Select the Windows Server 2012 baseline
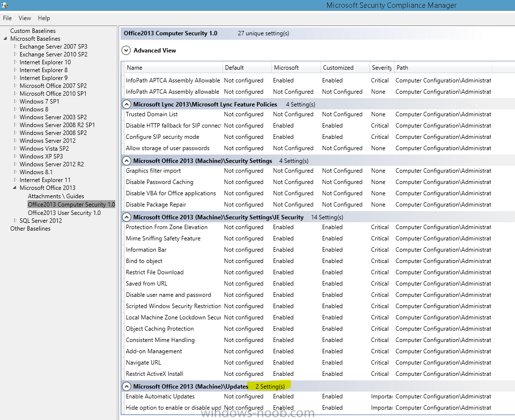 (48, 141)
